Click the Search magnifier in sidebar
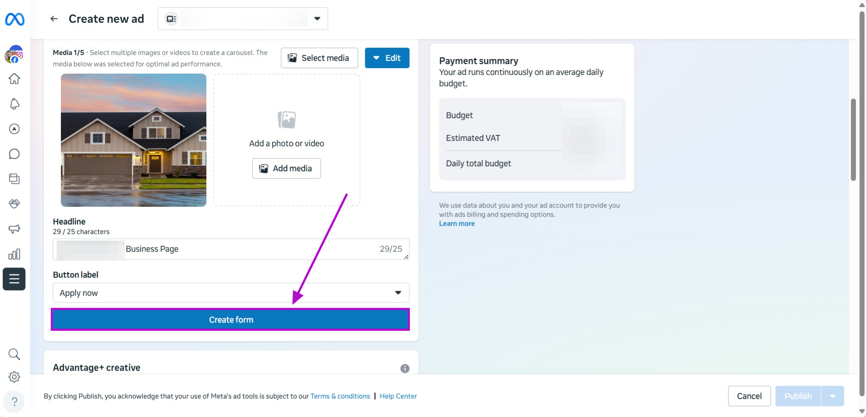Viewport: 868px width, 417px height. [15, 354]
